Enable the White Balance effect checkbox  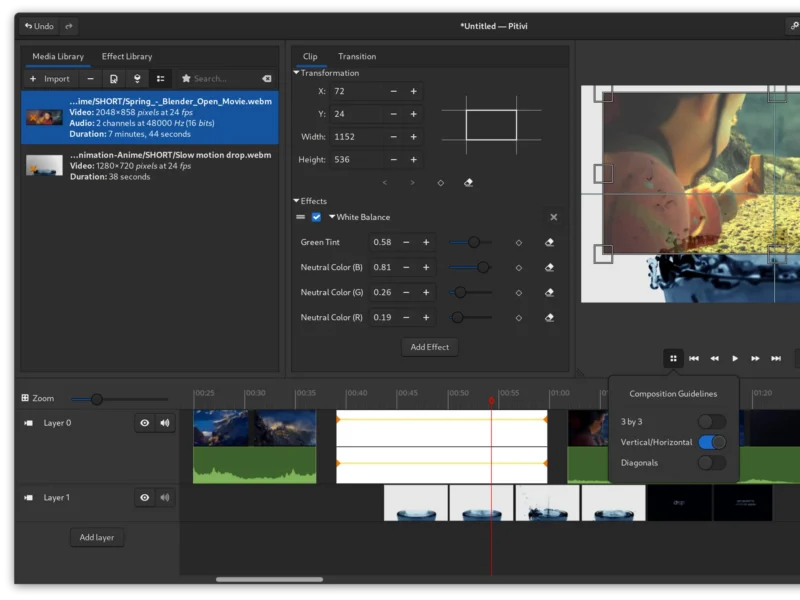click(316, 217)
